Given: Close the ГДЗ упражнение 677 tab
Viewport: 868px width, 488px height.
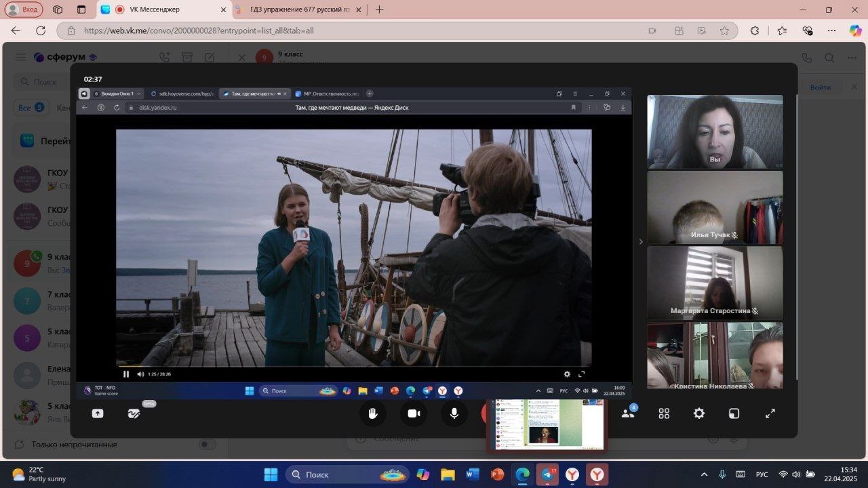Looking at the screenshot, I should pos(360,9).
